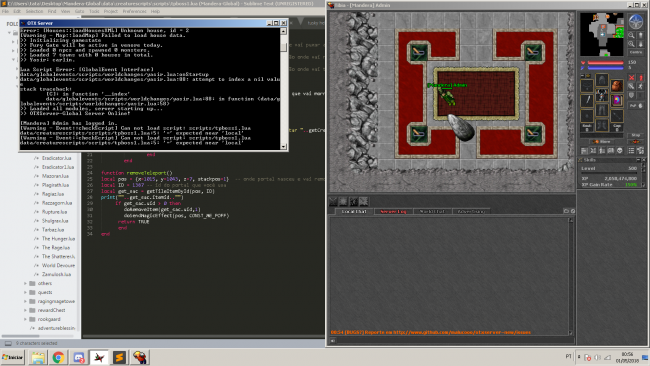650x366 pixels.
Task: Click the compass rose on the minimap
Action: (x=635, y=22)
